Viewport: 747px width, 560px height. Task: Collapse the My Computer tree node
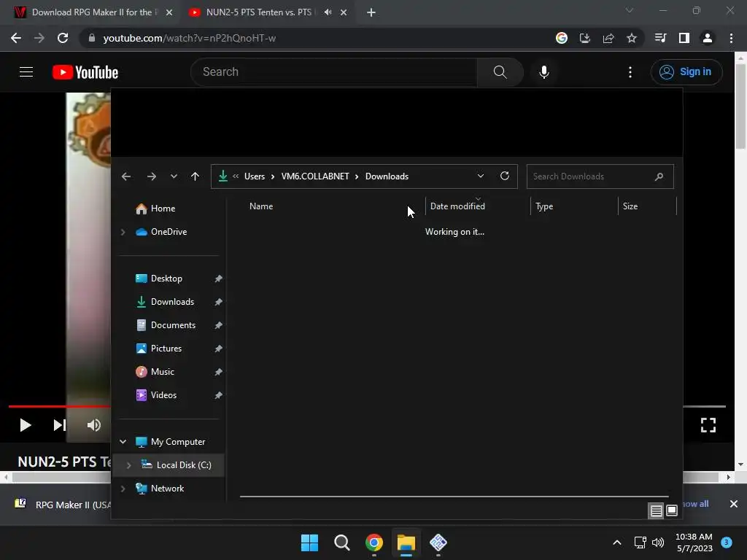[123, 442]
